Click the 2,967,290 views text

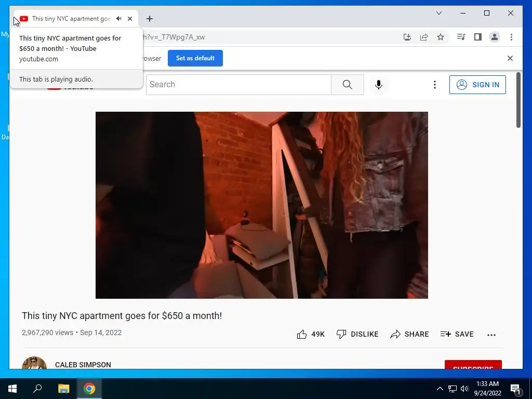pyautogui.click(x=47, y=332)
